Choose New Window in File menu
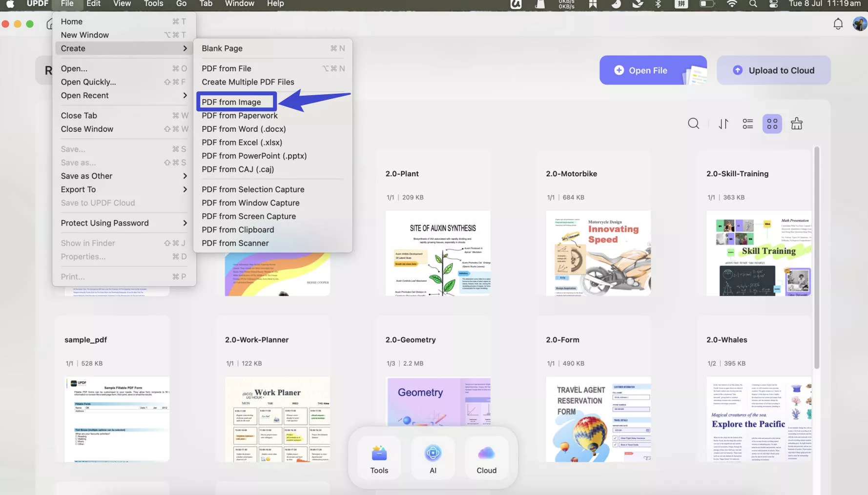868x495 pixels. (124, 35)
